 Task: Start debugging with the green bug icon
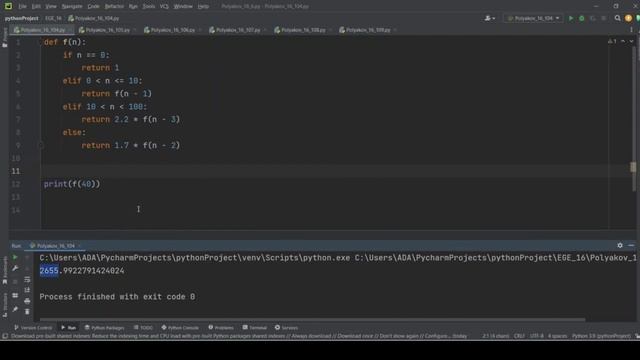(582, 18)
